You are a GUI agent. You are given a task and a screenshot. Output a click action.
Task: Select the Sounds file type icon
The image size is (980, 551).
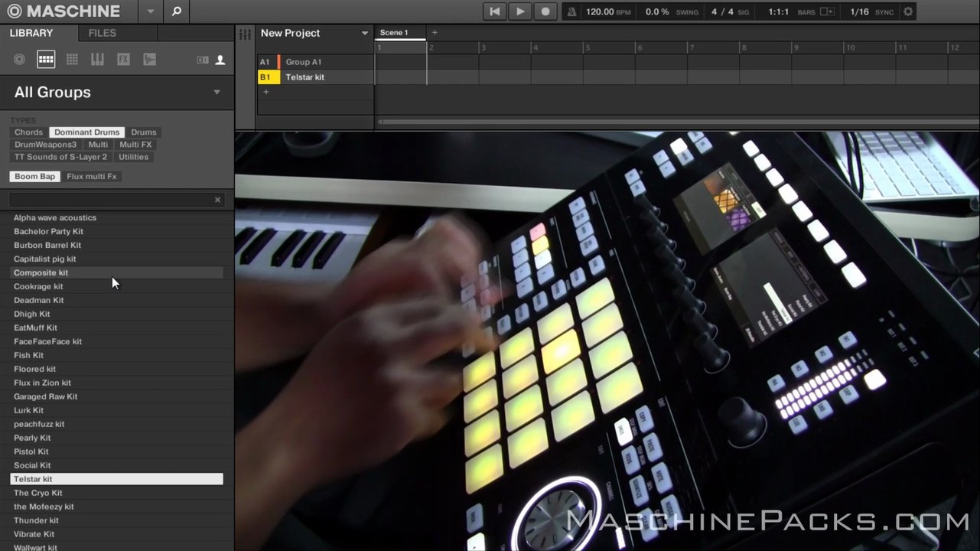tap(72, 60)
